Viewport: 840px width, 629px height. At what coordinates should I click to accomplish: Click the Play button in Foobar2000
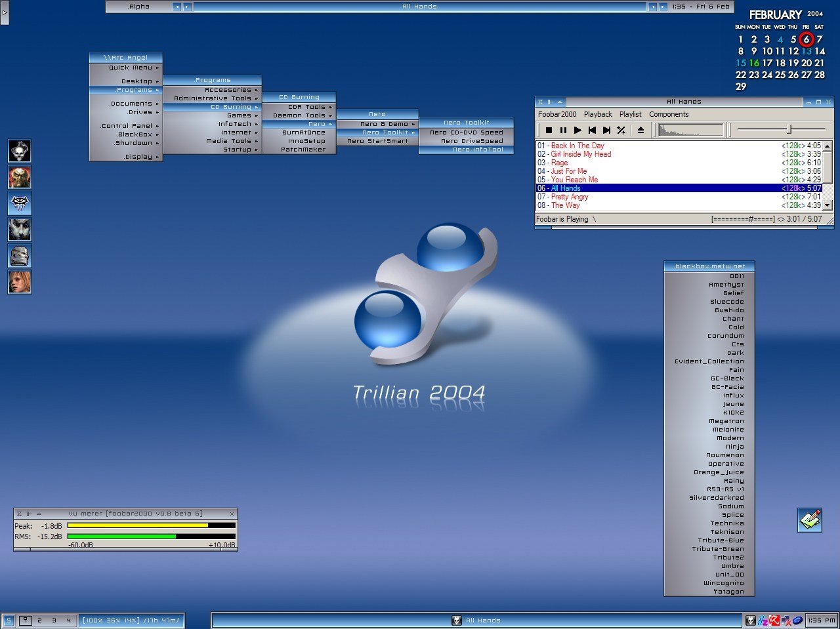pyautogui.click(x=577, y=130)
